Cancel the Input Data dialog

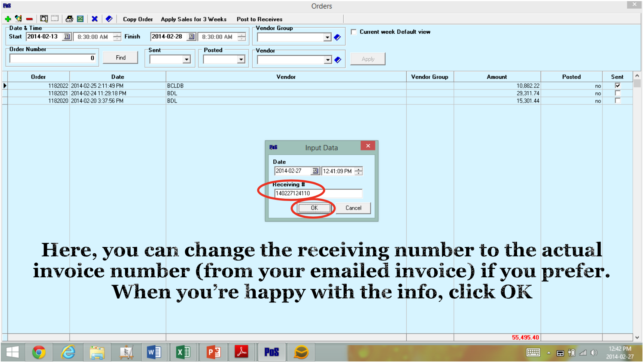coord(353,208)
